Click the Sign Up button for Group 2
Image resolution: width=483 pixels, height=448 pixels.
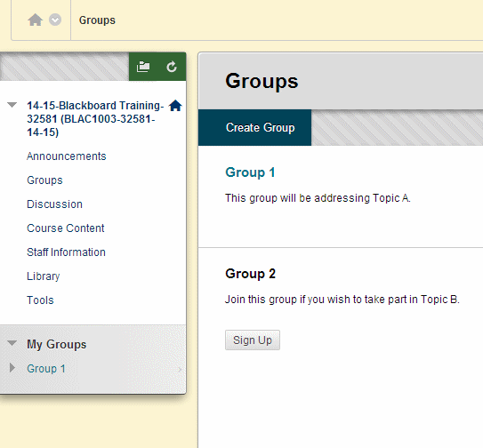[x=253, y=340]
